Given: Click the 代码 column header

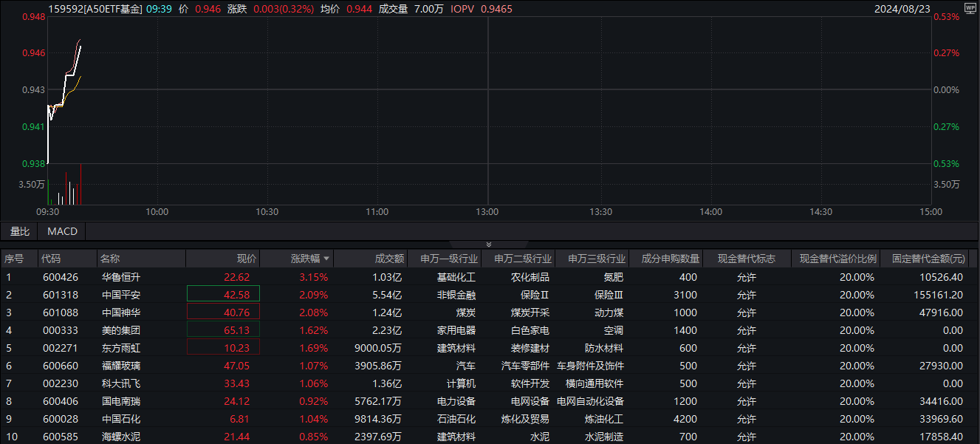Looking at the screenshot, I should tap(51, 259).
